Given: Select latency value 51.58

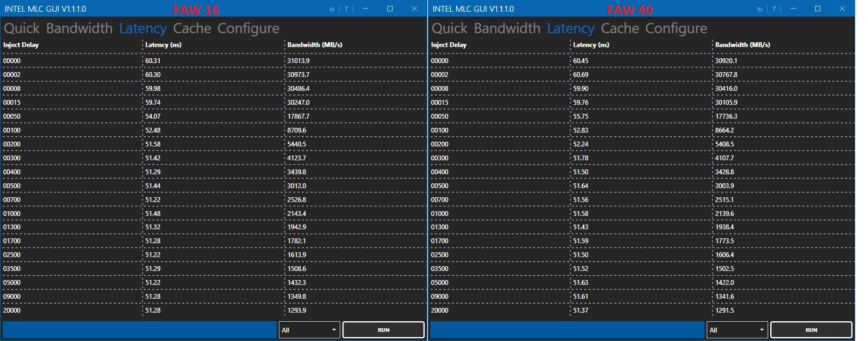Looking at the screenshot, I should [153, 144].
